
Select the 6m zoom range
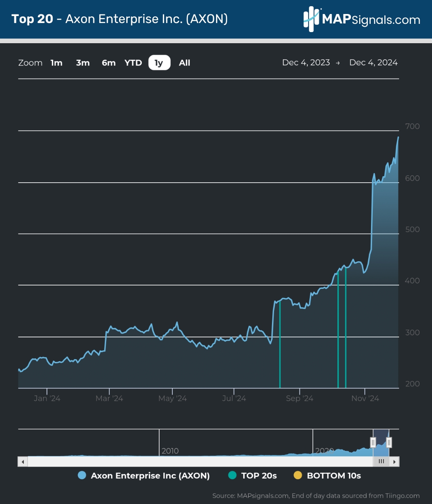[x=109, y=63]
